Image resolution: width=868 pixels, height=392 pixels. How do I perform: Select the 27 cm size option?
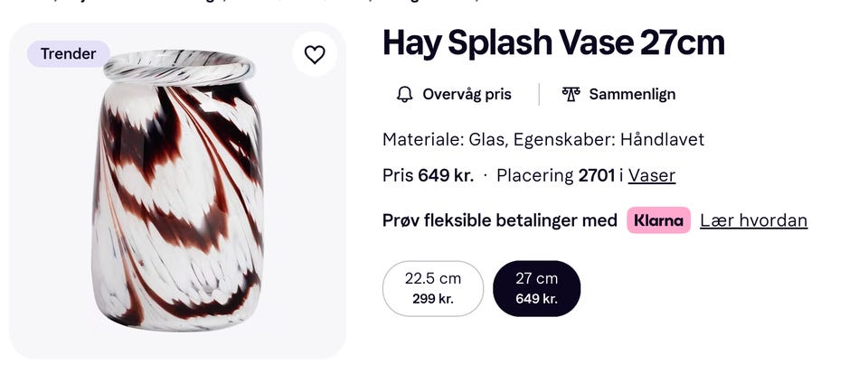pos(536,288)
